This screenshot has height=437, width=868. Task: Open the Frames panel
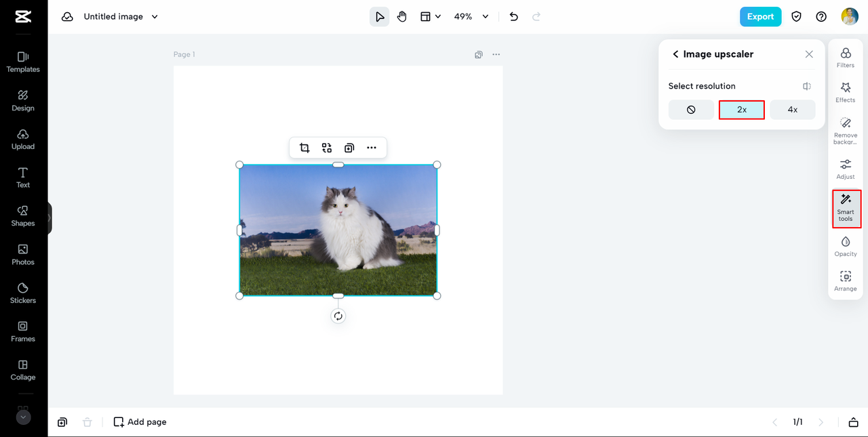[23, 331]
